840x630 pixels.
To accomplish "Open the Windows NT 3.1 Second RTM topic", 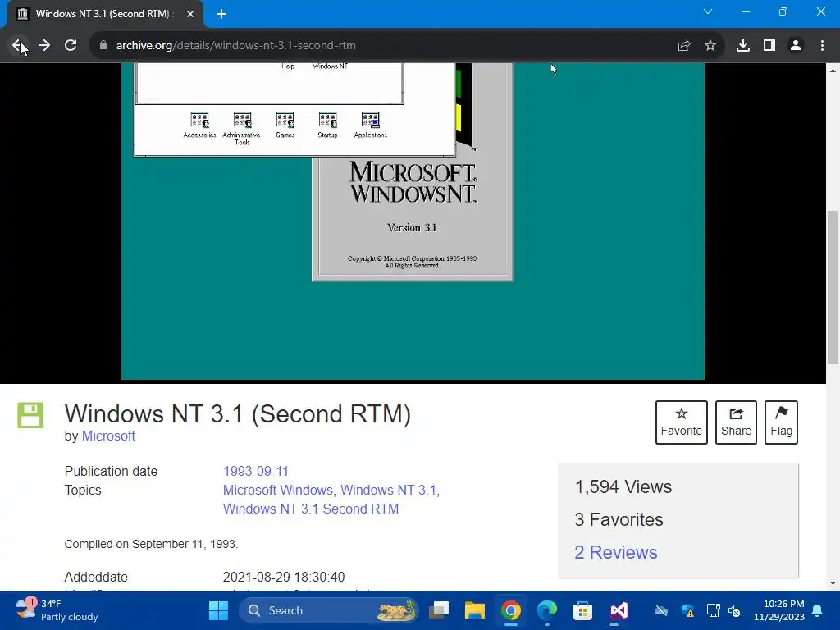I will [311, 509].
